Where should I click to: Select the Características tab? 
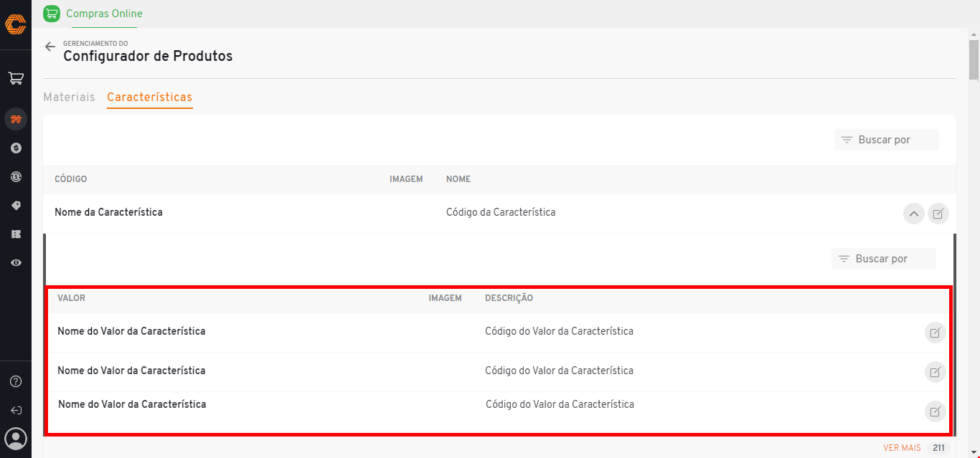pyautogui.click(x=149, y=97)
